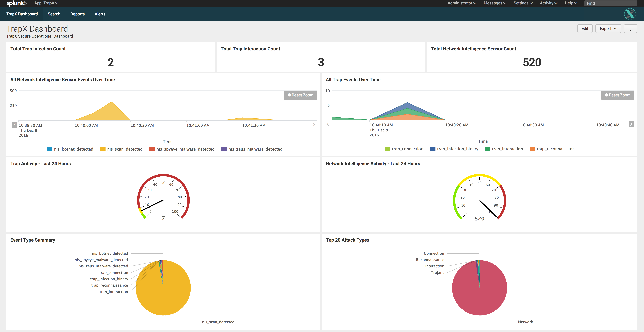Click the trap_interaction pie label
The image size is (644, 332).
(114, 292)
